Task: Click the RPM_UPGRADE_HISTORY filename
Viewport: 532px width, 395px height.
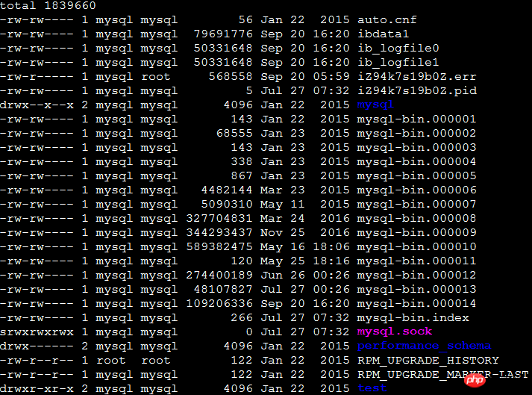Action: pos(428,361)
